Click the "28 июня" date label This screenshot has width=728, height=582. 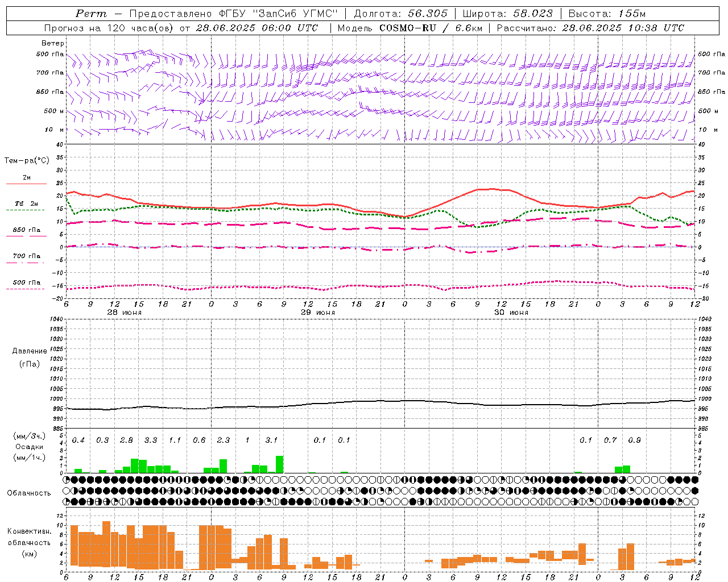(x=125, y=313)
